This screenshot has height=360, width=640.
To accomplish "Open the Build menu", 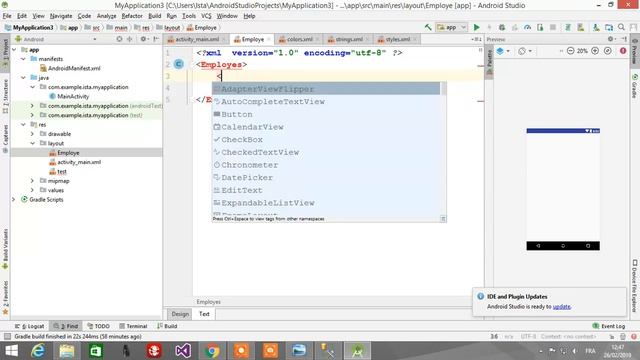I will click(x=155, y=16).
